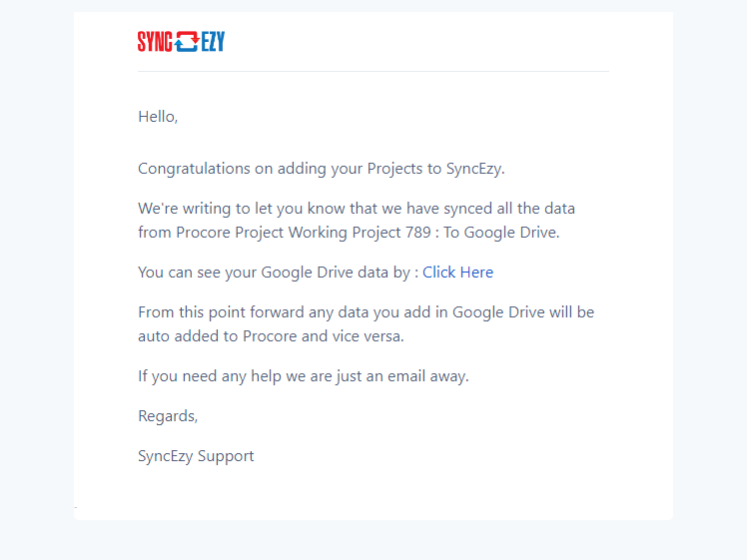
Task: Click the Regards closing text
Action: (x=168, y=416)
